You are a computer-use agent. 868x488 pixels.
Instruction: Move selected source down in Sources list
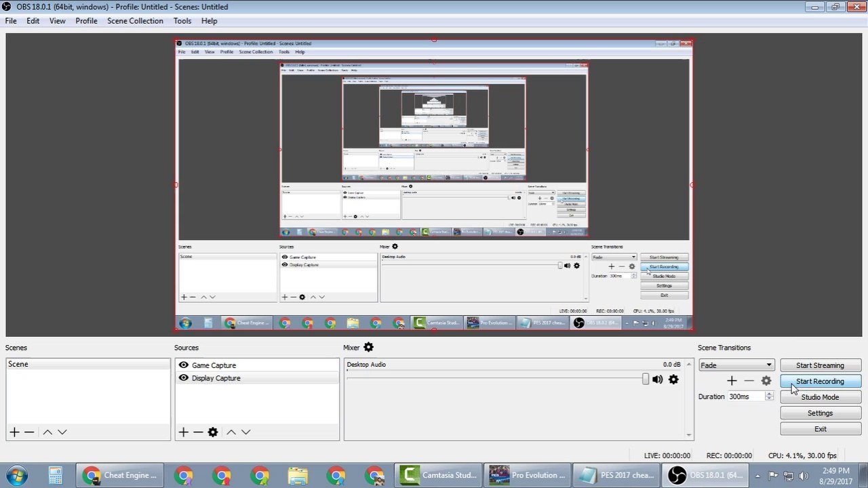click(x=246, y=432)
